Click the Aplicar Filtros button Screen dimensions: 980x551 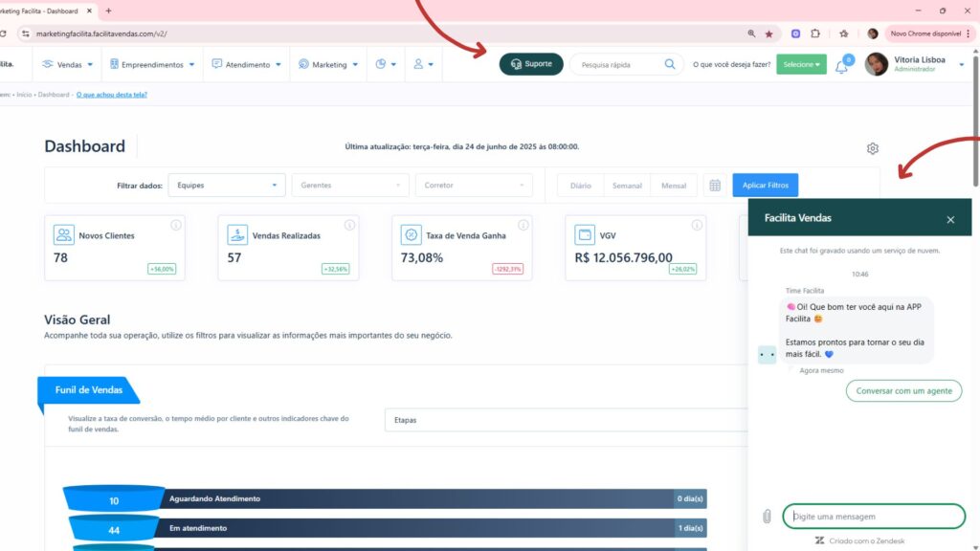[766, 186]
